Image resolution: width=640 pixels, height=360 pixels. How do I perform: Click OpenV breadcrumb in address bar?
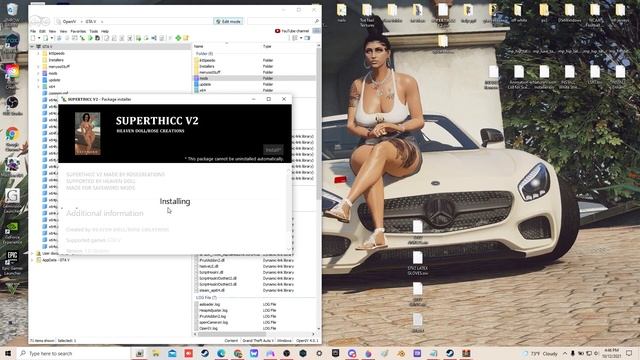click(69, 21)
